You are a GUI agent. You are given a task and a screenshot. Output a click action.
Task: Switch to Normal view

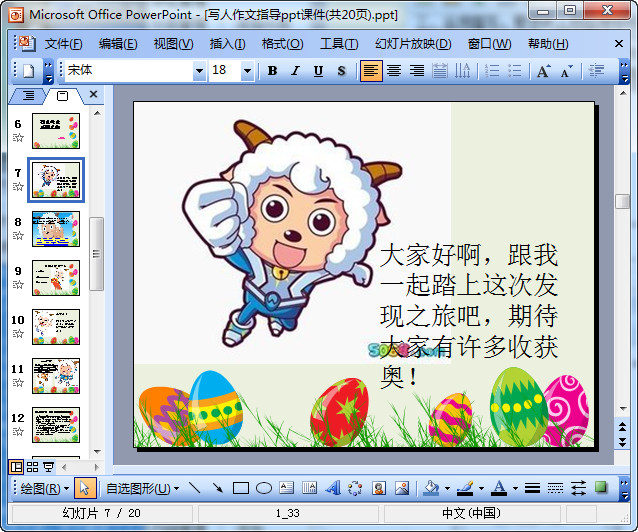pos(16,467)
